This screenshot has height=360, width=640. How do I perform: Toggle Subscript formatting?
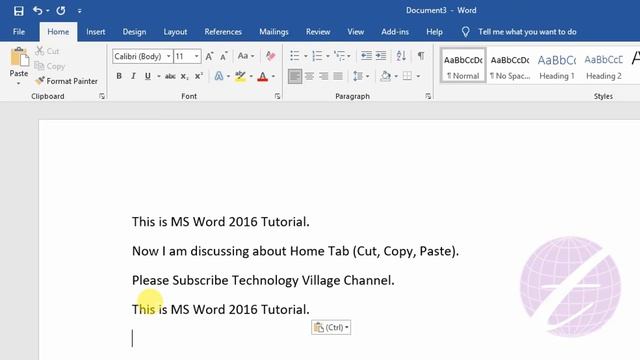[x=184, y=76]
